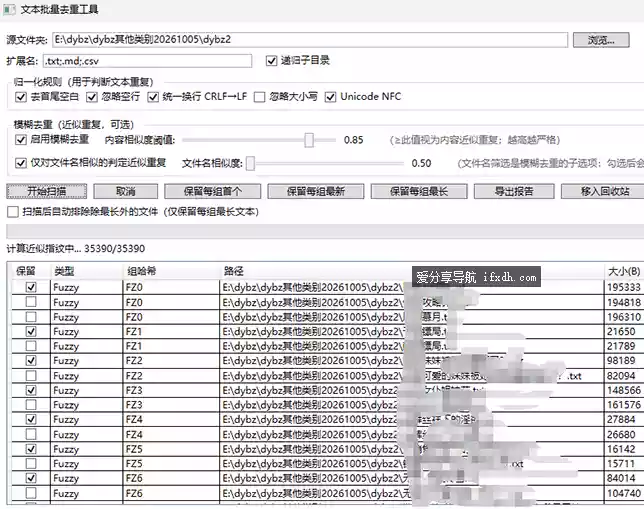The image size is (644, 509).
Task: Check keep box for 194818 byte row
Action: 31,302
